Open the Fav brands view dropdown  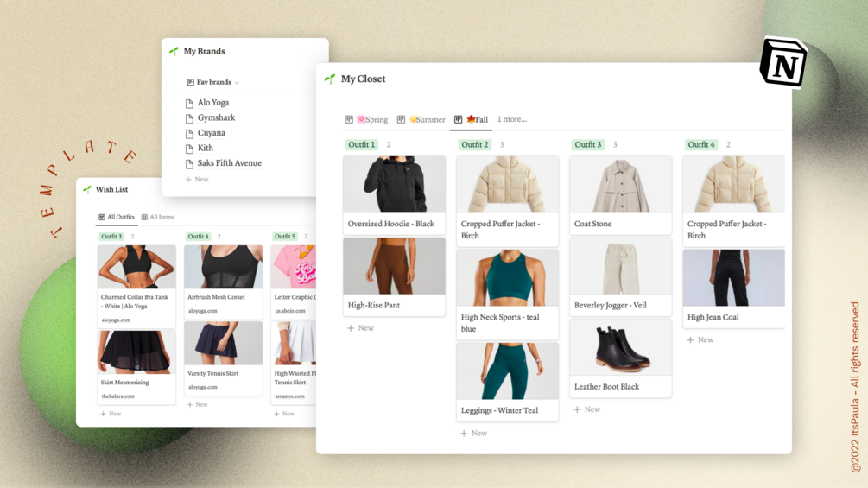tap(213, 82)
